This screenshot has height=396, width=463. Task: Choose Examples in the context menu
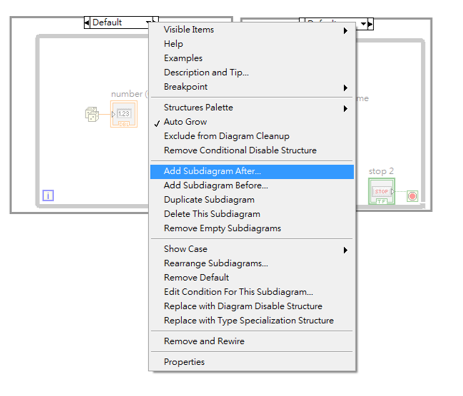252,58
